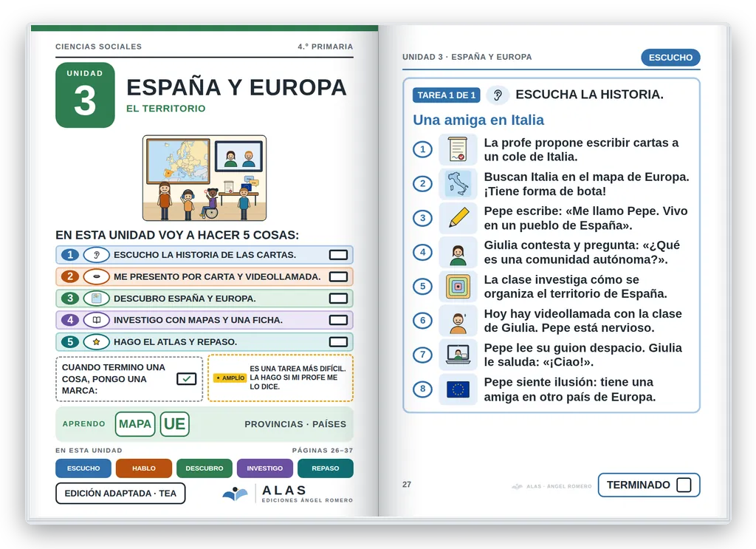
Task: Click the UE vocabulary button
Action: 174,424
